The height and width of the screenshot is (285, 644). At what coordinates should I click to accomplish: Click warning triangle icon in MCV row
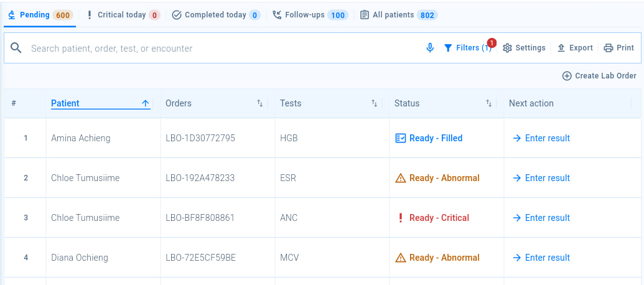(401, 258)
